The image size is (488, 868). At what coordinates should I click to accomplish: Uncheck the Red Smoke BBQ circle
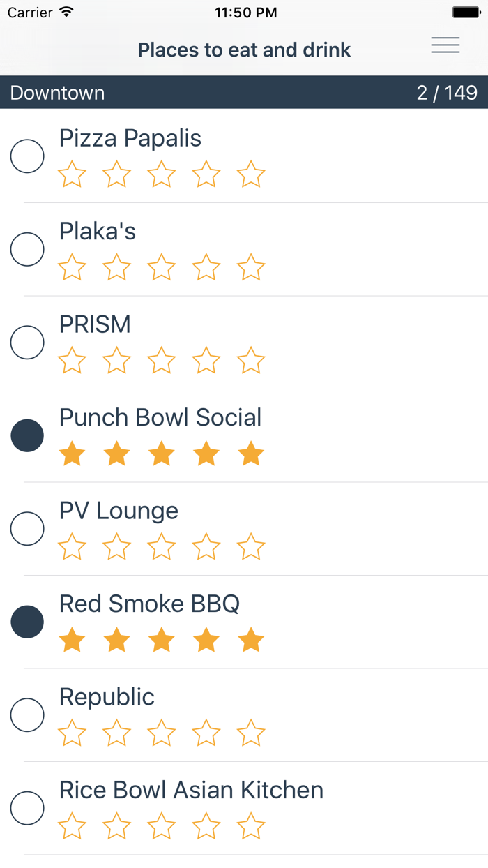[x=26, y=621]
